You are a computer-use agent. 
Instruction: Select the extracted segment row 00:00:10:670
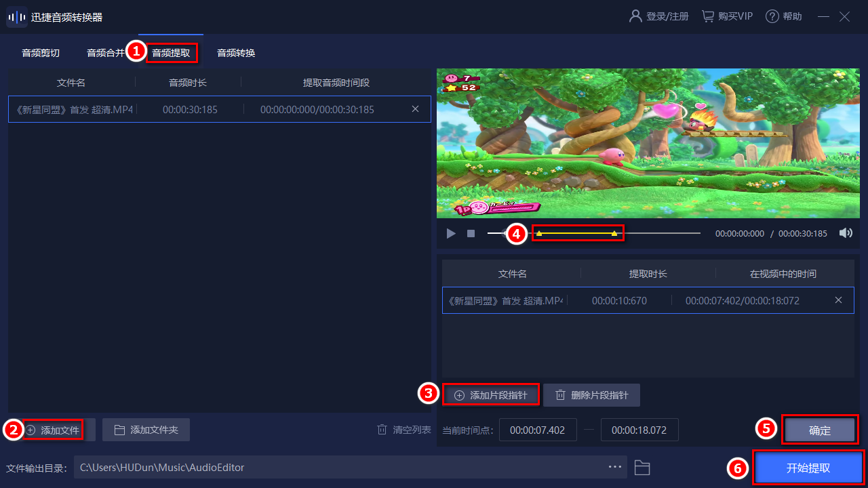(648, 300)
